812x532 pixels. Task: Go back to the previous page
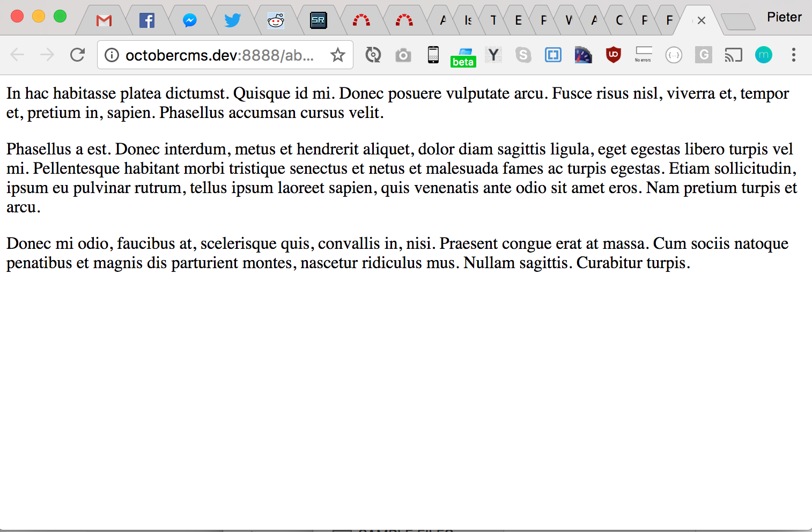[x=18, y=55]
